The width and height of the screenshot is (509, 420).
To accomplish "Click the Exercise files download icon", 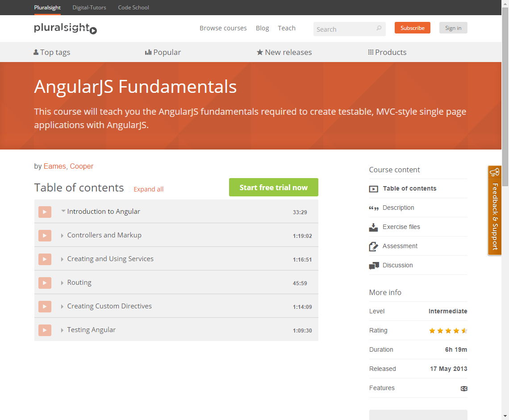I will (373, 227).
